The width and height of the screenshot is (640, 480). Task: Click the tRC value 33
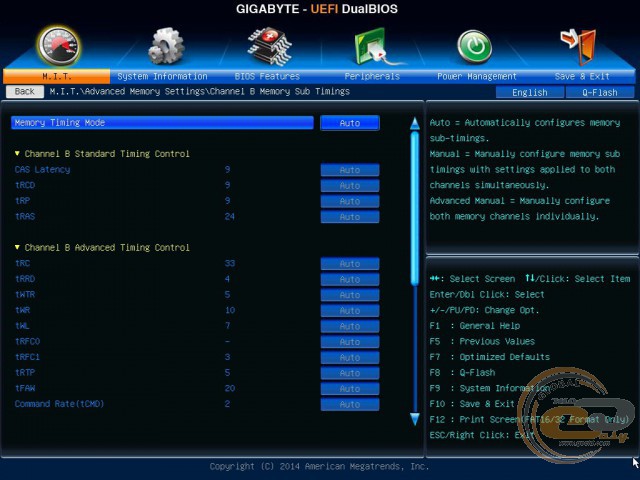point(230,263)
